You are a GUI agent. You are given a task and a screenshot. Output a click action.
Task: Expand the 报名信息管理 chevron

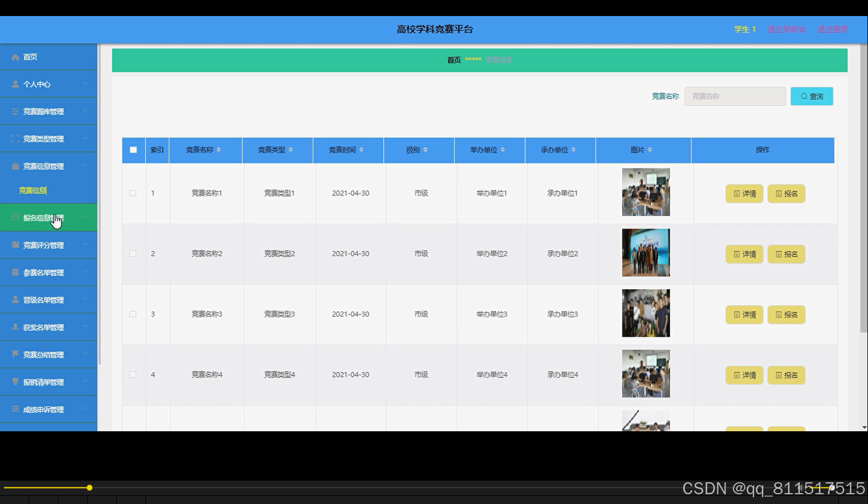pyautogui.click(x=85, y=218)
